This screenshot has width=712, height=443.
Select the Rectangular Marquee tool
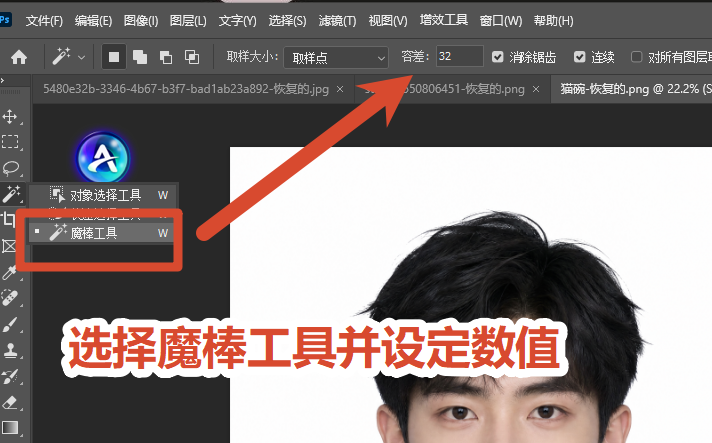point(10,142)
